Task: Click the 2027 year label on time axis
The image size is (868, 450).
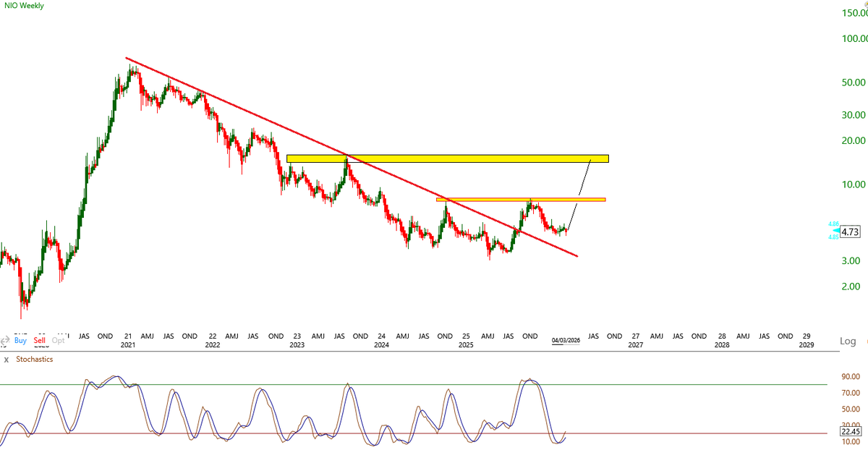Action: [635, 346]
